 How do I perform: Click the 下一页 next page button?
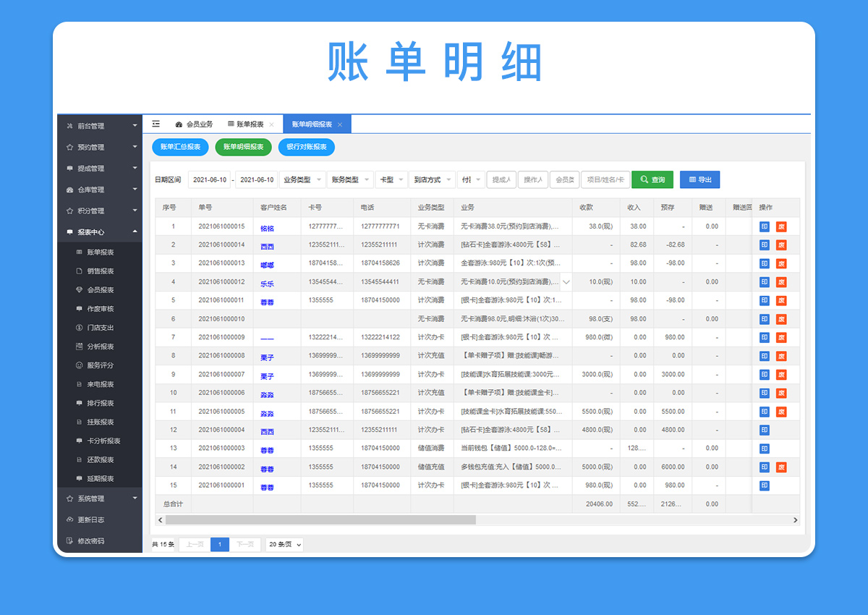[245, 544]
